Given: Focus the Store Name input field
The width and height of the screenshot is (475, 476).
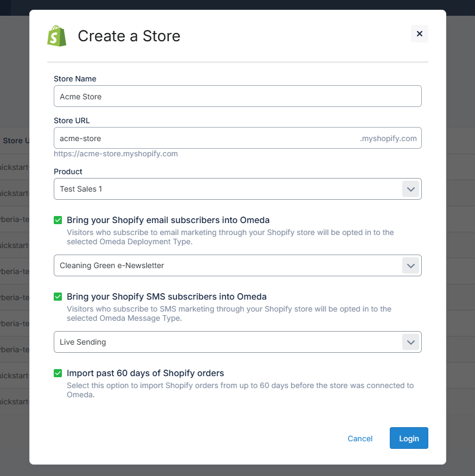Looking at the screenshot, I should click(x=237, y=96).
